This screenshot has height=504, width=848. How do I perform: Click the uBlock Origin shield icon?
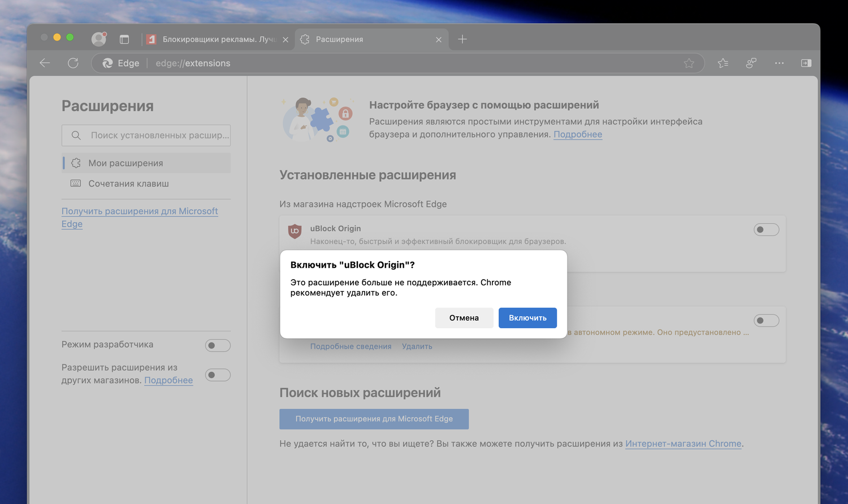pyautogui.click(x=295, y=231)
